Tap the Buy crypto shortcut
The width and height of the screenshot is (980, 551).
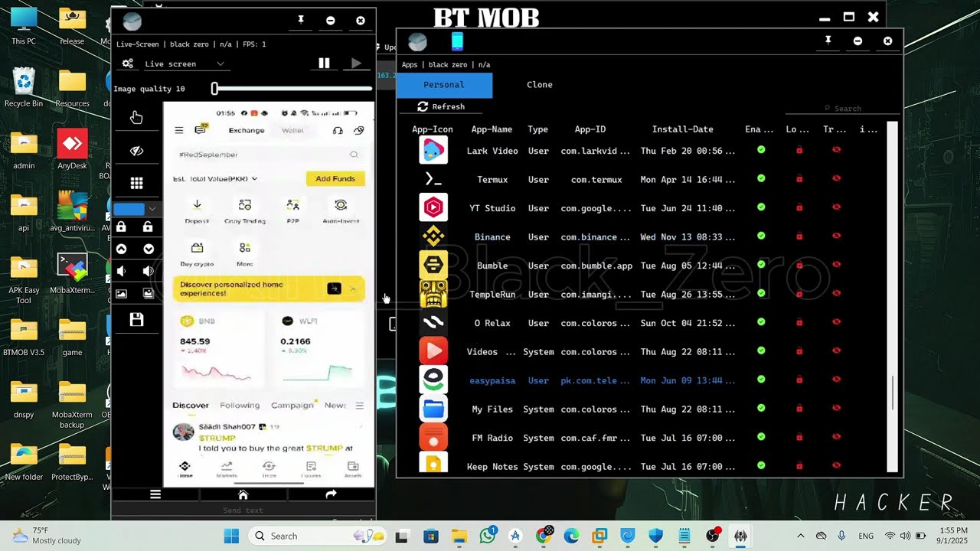coord(197,254)
